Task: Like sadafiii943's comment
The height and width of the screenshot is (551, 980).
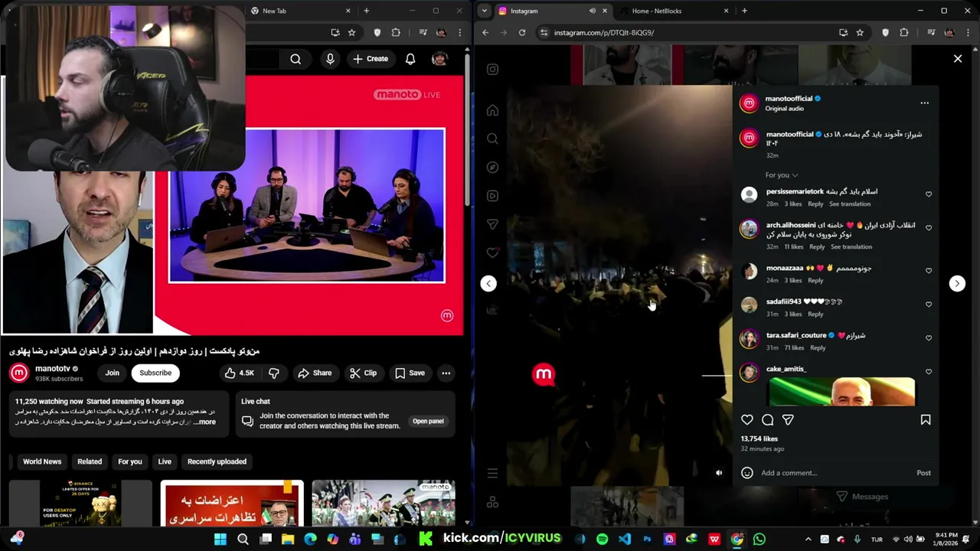Action: (x=929, y=304)
